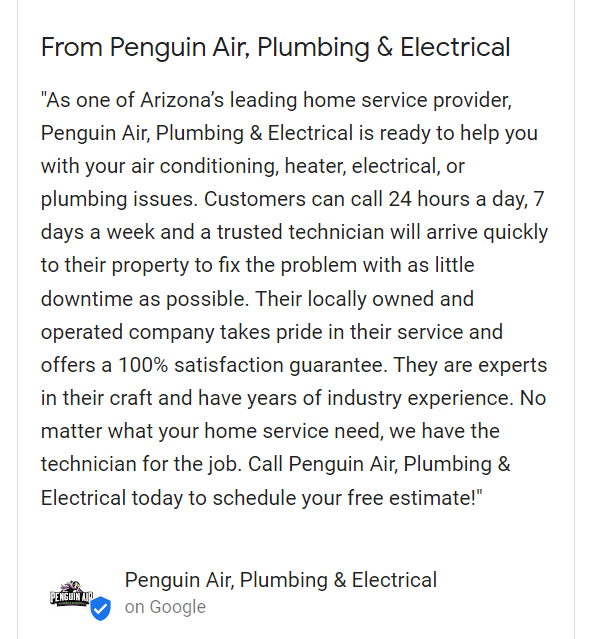The width and height of the screenshot is (595, 639).
Task: Click the "From Penguin Air, Plumbing & Electrical" heading
Action: click(275, 47)
